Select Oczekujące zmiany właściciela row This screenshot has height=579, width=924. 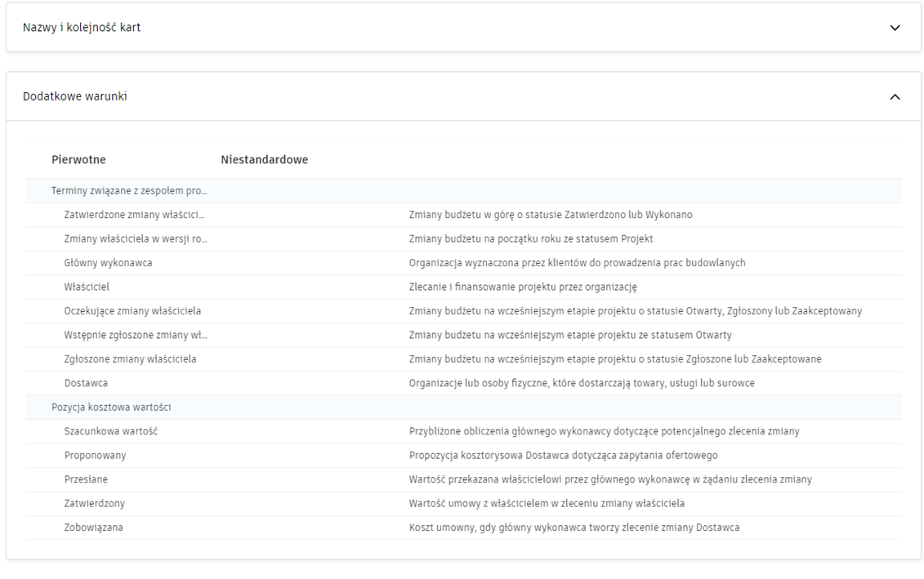coord(132,311)
